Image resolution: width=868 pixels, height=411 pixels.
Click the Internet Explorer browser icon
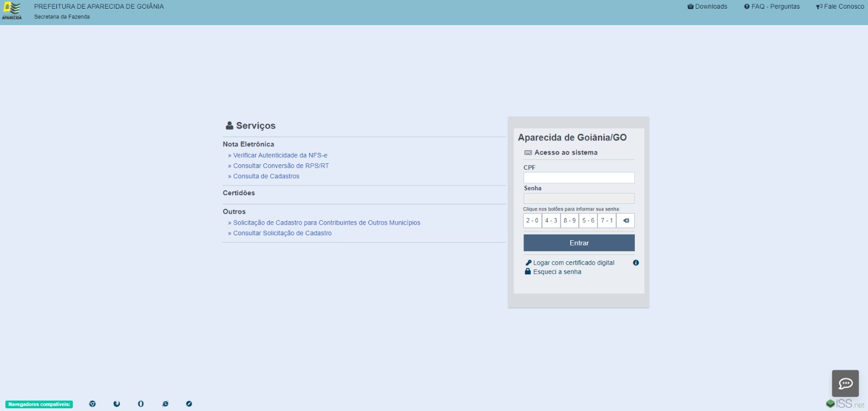165,404
